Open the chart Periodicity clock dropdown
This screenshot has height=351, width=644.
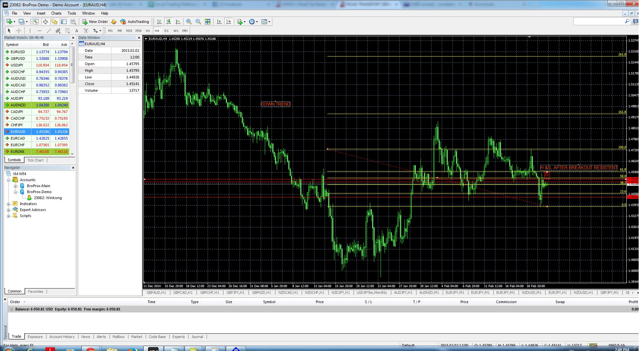[x=253, y=22]
